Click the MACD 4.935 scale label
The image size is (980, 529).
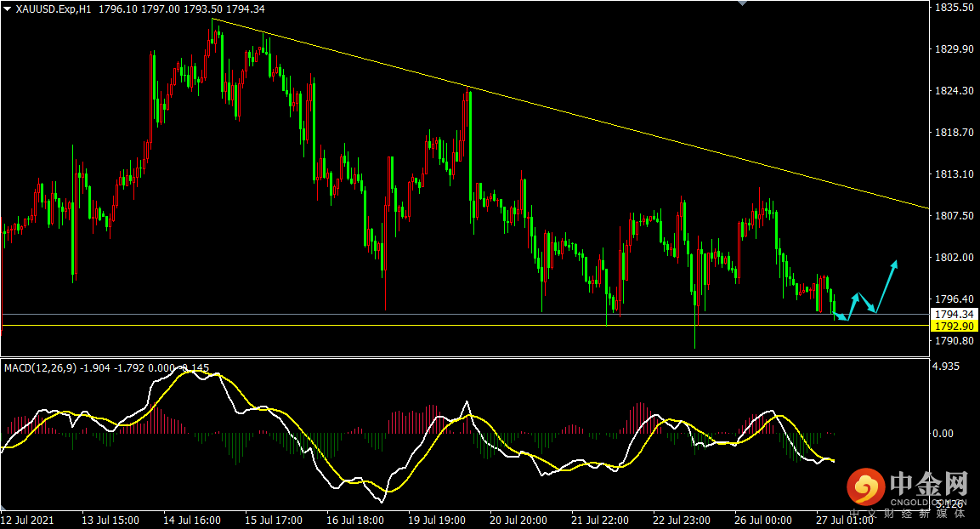point(946,366)
